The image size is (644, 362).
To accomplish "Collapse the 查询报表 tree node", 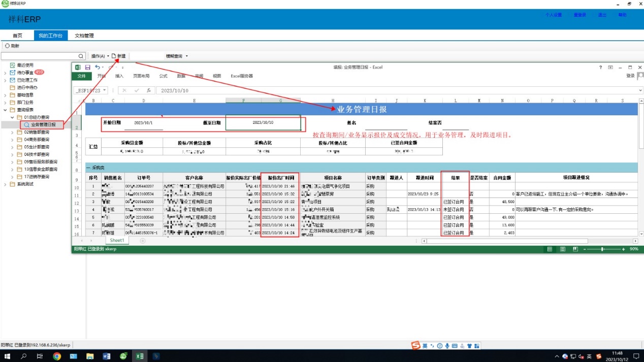I will [6, 110].
